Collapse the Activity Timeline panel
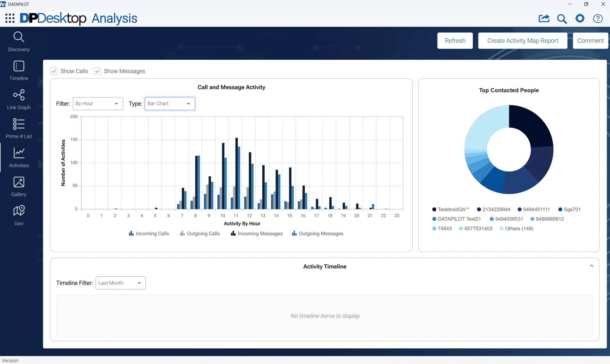This screenshot has width=610, height=364. coord(591,266)
